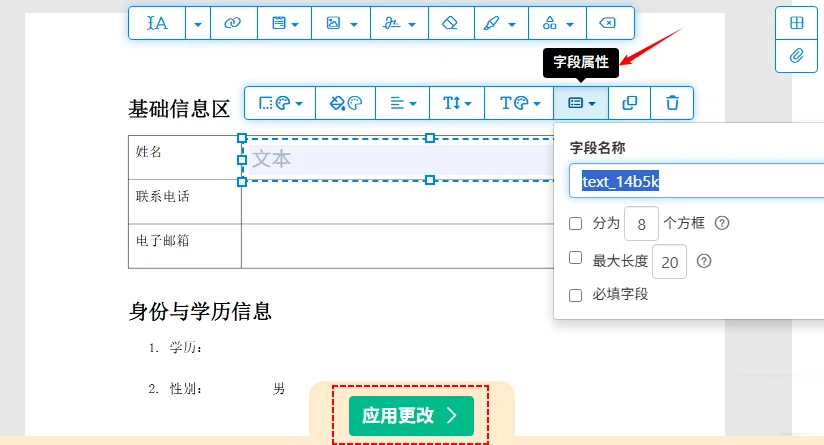Click the 字段名称 label
The height and width of the screenshot is (445, 824).
(598, 148)
